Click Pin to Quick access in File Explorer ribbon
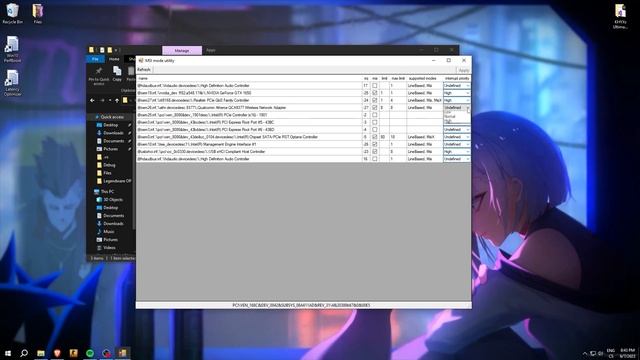The width and height of the screenshot is (640, 360). tap(99, 76)
